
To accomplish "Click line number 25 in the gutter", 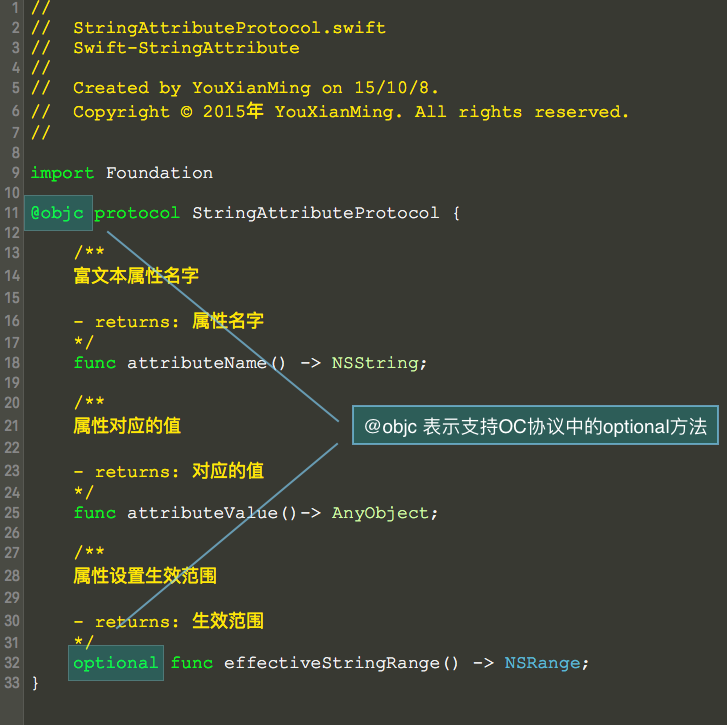I will (12, 513).
